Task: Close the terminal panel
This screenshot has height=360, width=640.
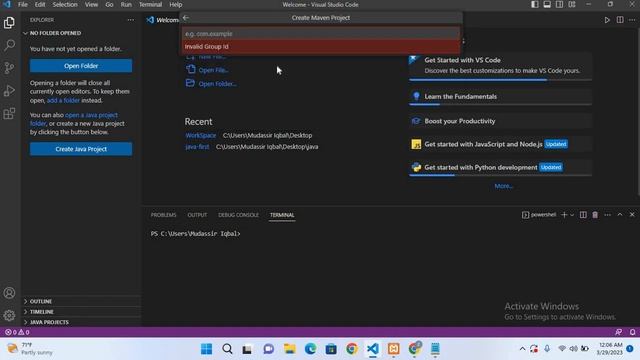Action: click(x=632, y=215)
